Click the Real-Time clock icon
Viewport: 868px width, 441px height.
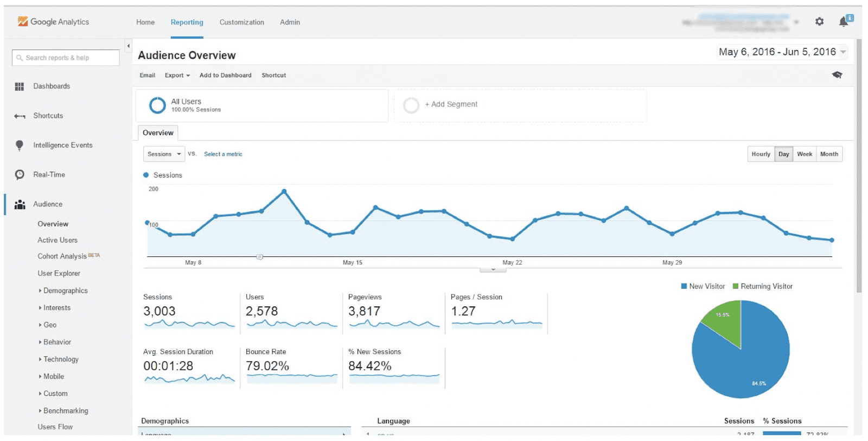(x=20, y=175)
